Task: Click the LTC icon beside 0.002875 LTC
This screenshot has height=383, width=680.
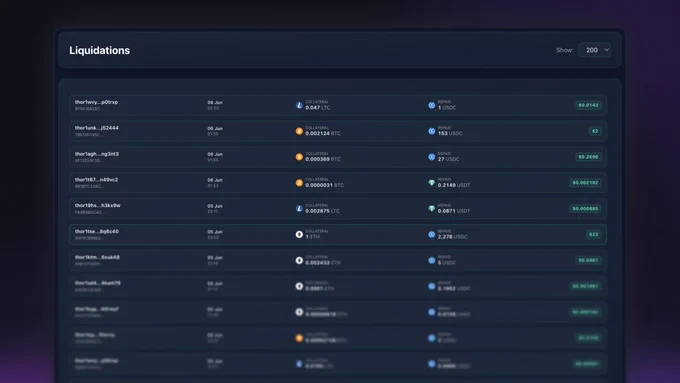Action: pyautogui.click(x=299, y=209)
